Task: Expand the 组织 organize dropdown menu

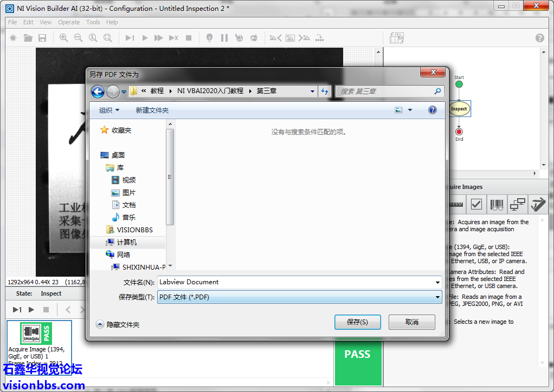Action: (109, 110)
